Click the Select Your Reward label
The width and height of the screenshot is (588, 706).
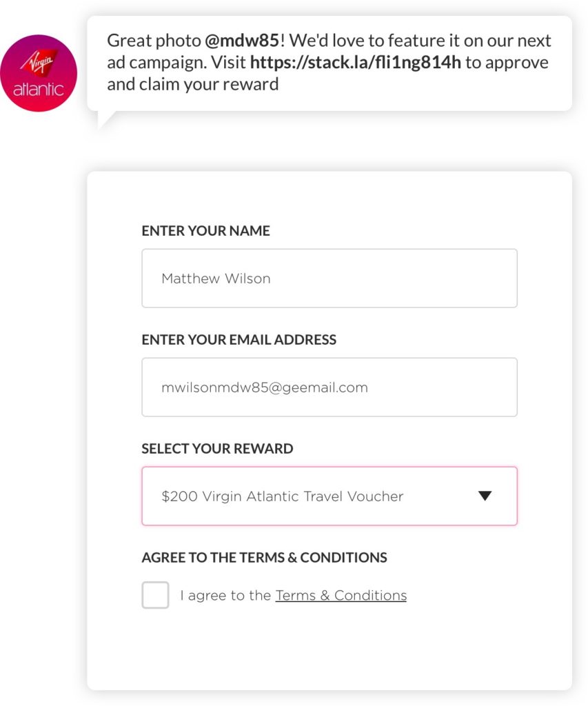217,448
